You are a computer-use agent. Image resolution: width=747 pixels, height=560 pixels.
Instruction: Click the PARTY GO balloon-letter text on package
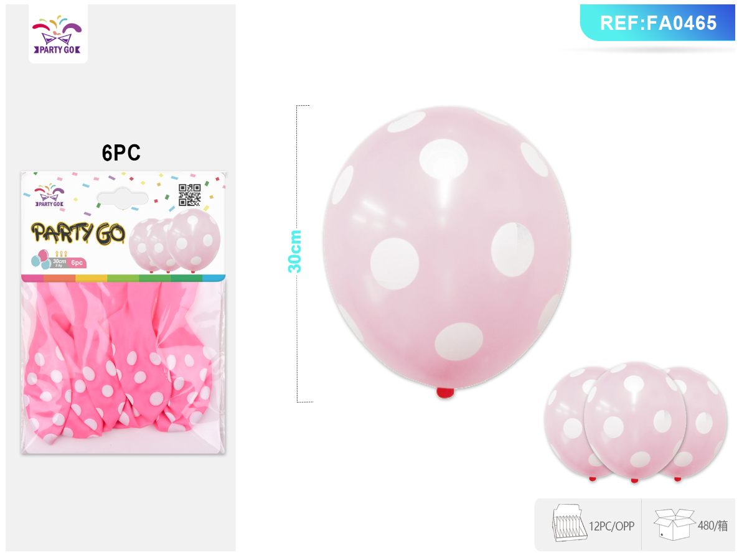78,232
